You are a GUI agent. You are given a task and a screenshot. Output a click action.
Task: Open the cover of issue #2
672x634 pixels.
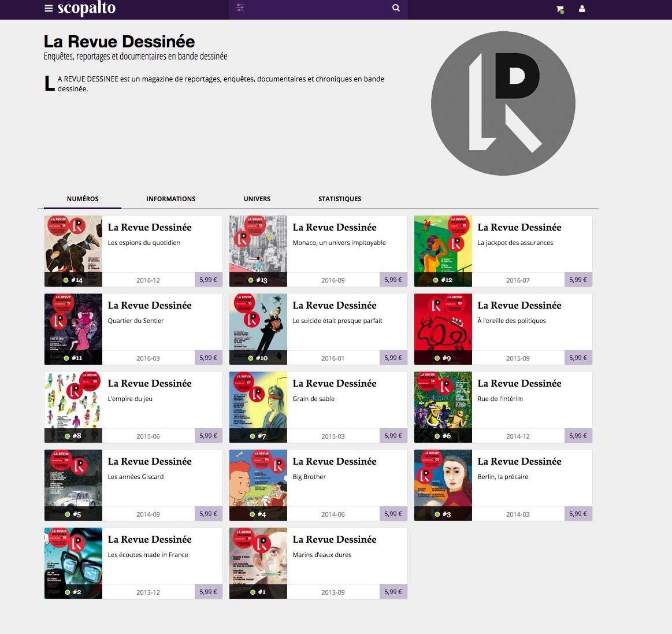pos(73,563)
